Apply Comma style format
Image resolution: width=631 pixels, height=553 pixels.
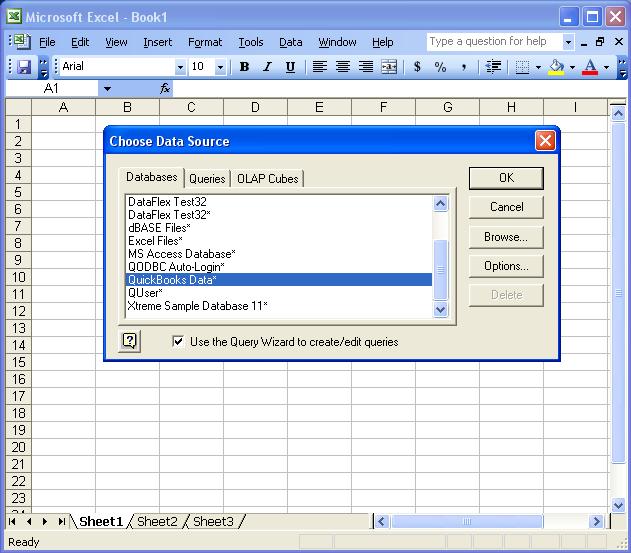pos(464,67)
